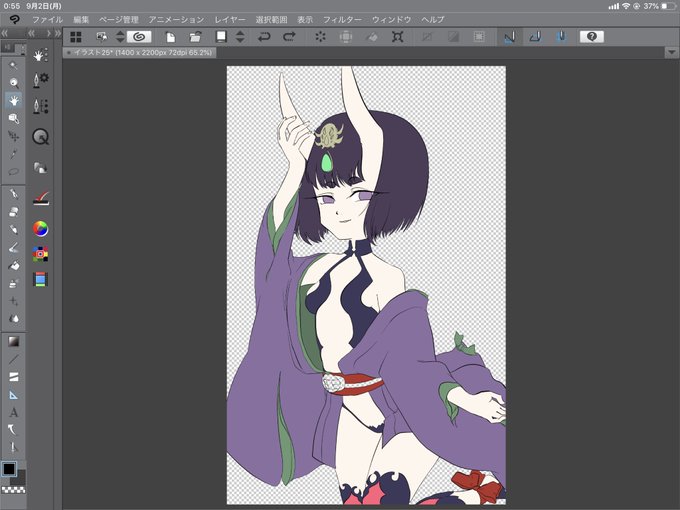
Task: Select the Pen tool
Action: point(13,193)
